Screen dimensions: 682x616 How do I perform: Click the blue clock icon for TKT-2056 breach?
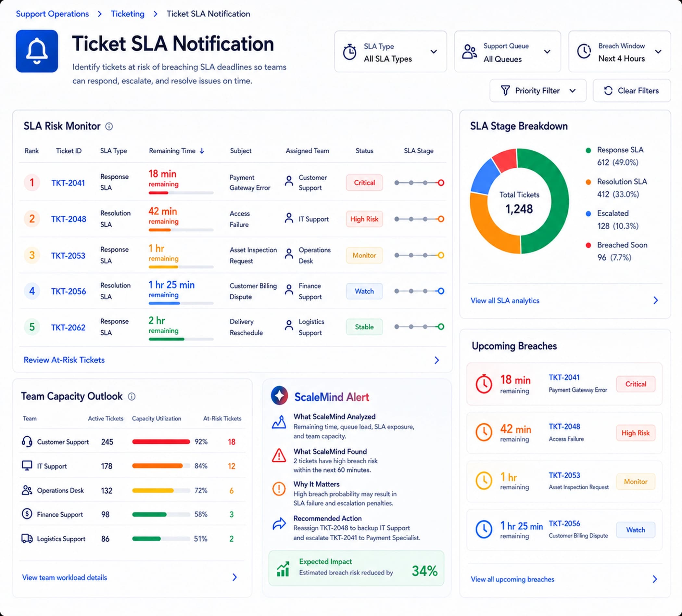coord(484,529)
